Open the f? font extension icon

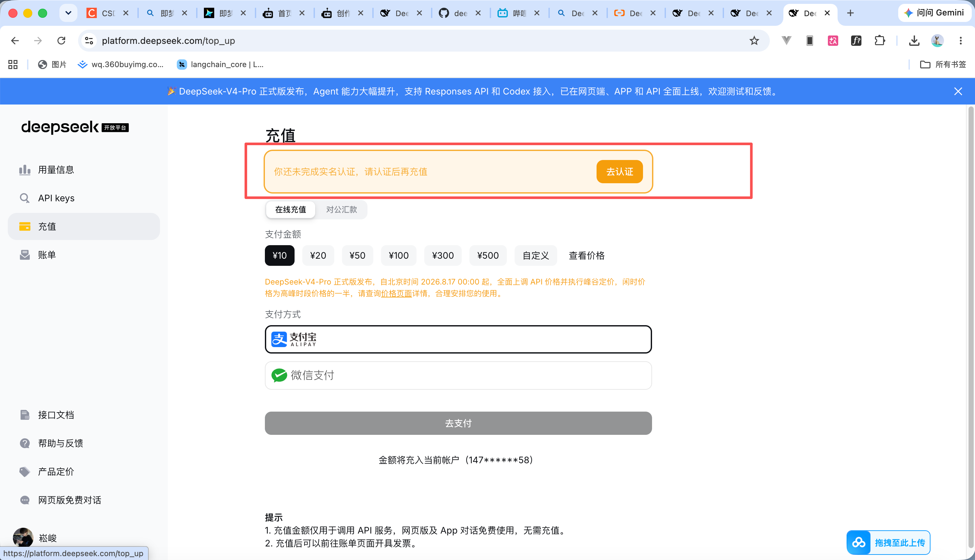tap(856, 40)
